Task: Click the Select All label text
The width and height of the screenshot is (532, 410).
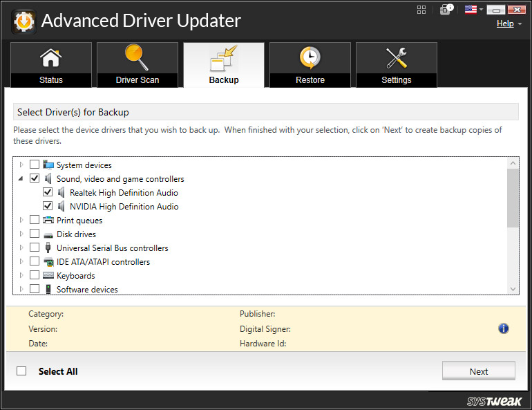Action: [58, 371]
